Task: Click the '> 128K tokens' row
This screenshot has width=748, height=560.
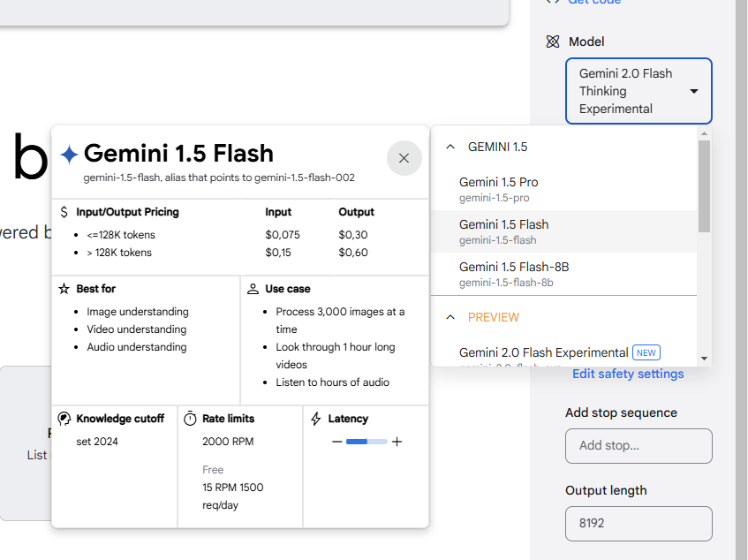Action: pyautogui.click(x=119, y=253)
